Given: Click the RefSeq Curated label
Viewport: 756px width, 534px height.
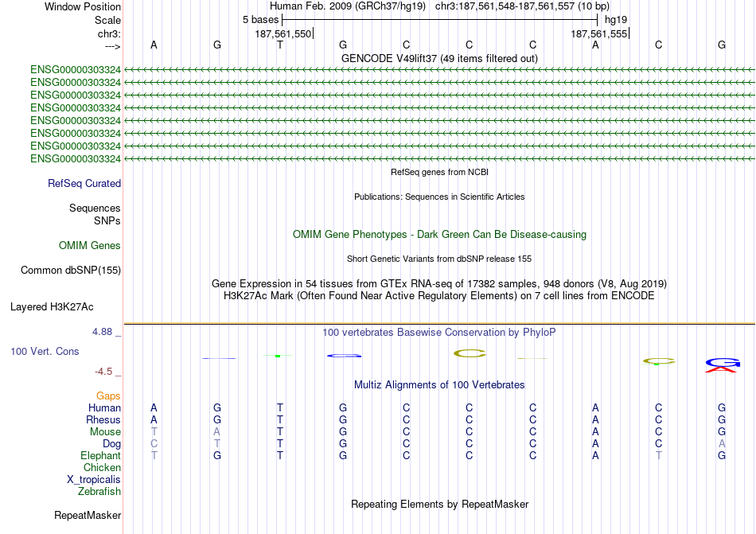Looking at the screenshot, I should pos(84,184).
